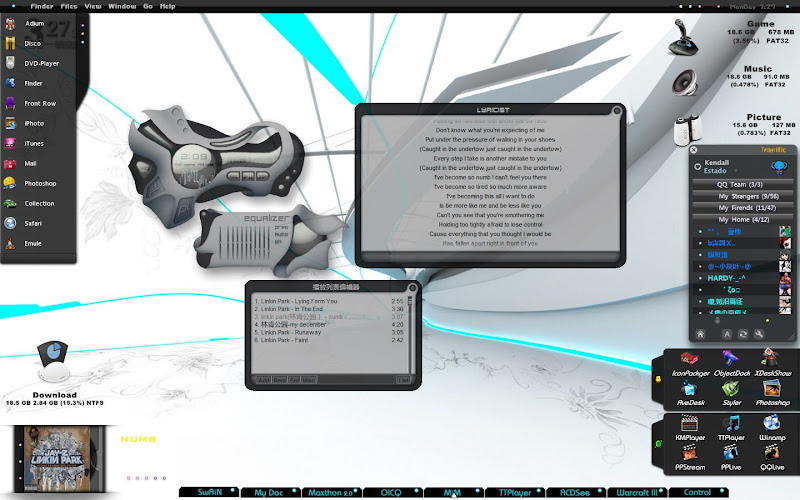The image size is (800, 500).
Task: Click the Add button in the playlist editor
Action: point(263,380)
